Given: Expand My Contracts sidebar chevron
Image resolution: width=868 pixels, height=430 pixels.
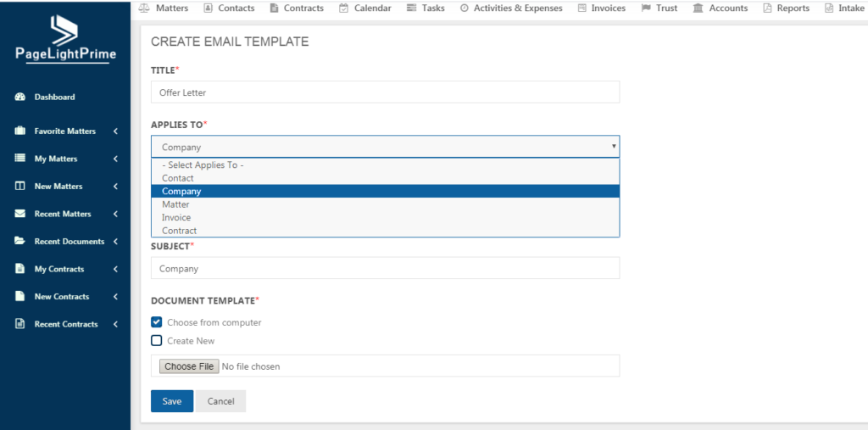Looking at the screenshot, I should (x=115, y=270).
